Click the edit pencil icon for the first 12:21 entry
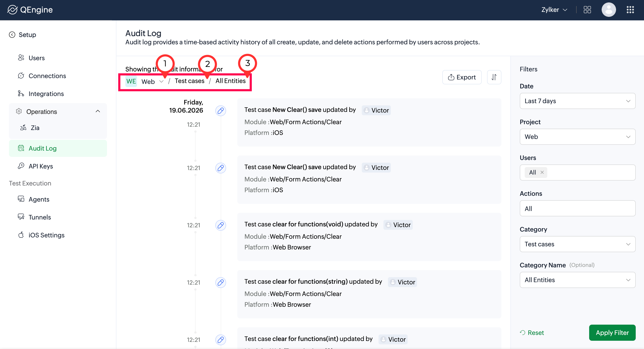 pyautogui.click(x=220, y=111)
